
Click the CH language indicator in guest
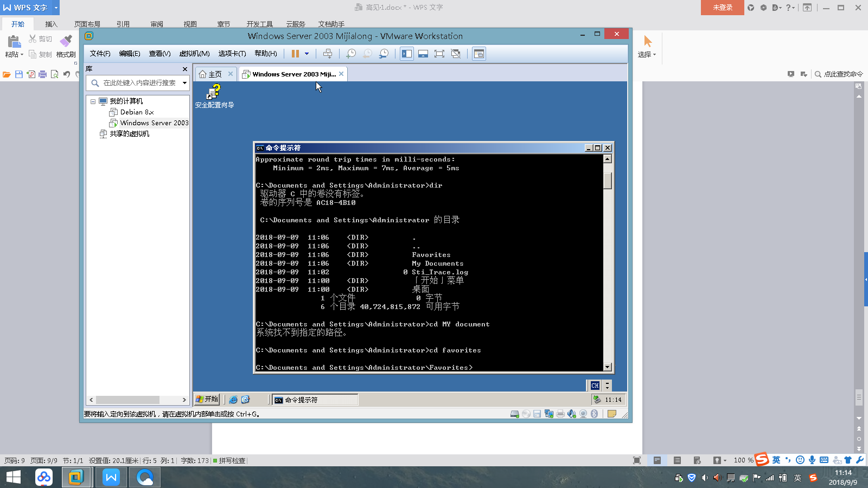click(x=595, y=386)
